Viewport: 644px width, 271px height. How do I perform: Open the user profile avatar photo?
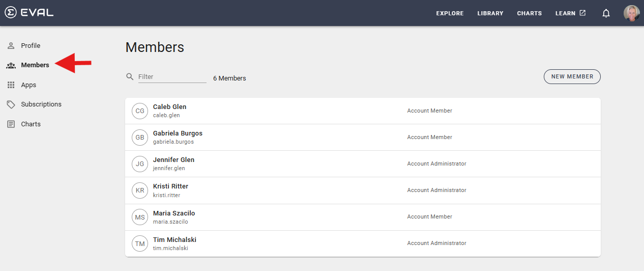click(x=631, y=13)
